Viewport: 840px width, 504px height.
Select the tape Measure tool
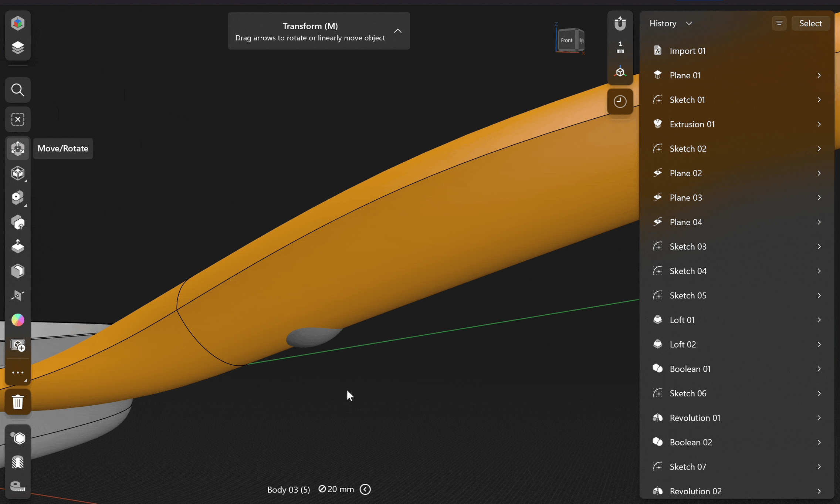(18, 486)
